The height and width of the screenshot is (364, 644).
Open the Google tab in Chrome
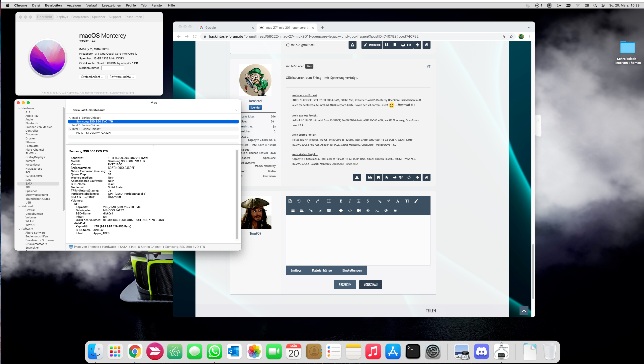pos(226,28)
